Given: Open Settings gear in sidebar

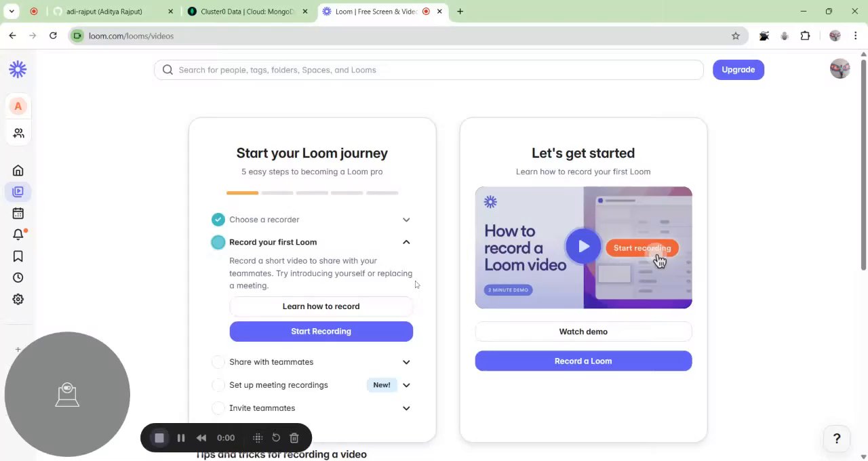Looking at the screenshot, I should (x=18, y=299).
